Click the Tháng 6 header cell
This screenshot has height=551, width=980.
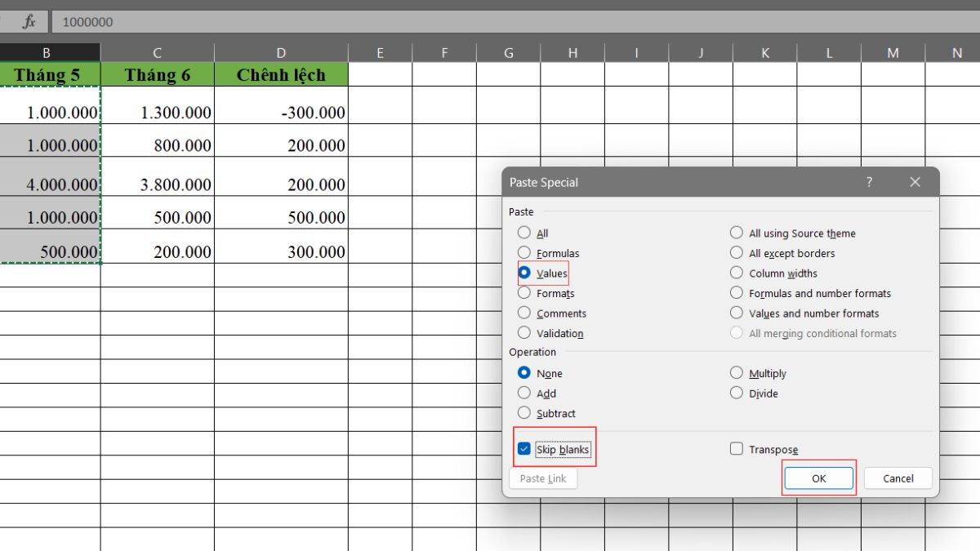[x=157, y=75]
